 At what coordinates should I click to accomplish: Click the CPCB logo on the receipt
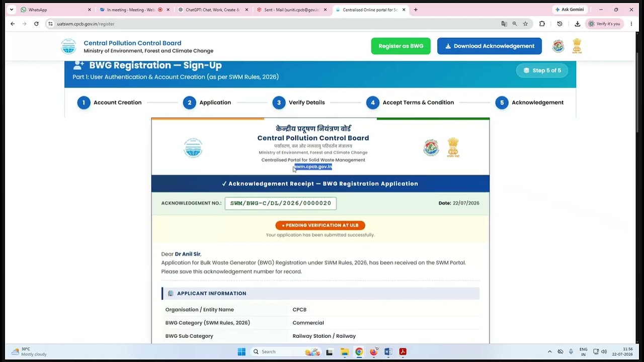click(x=193, y=148)
